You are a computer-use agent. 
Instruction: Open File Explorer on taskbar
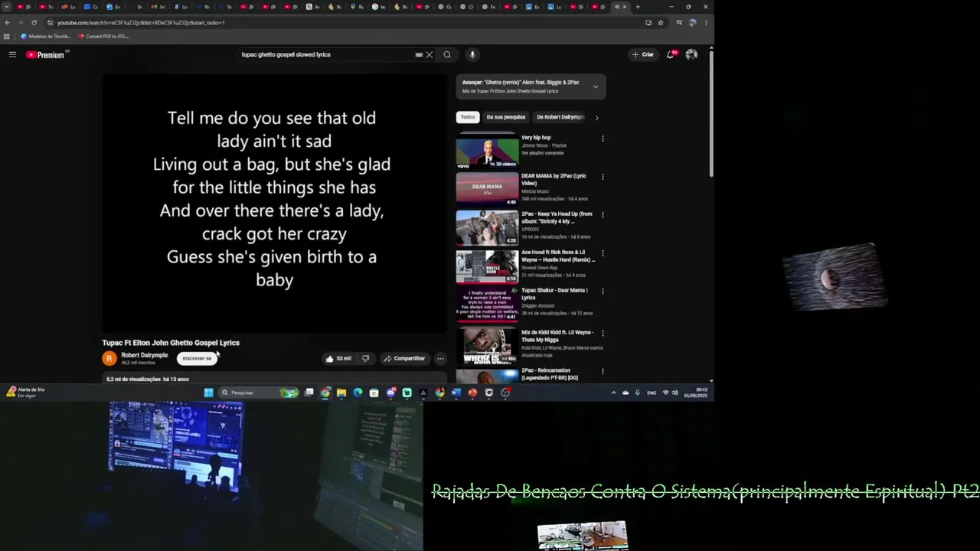pyautogui.click(x=341, y=393)
